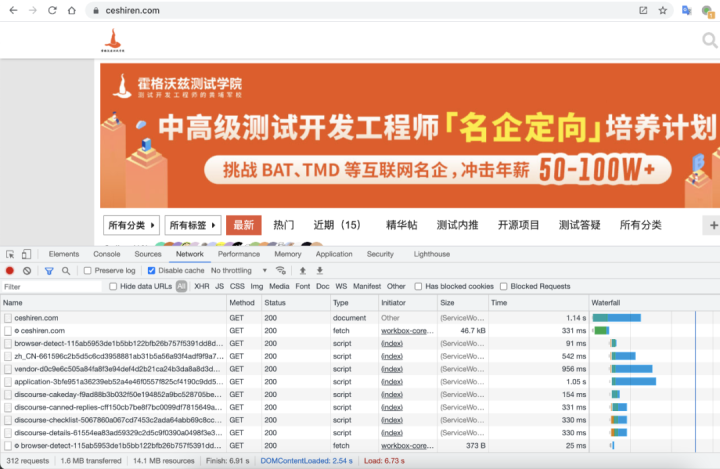Expand the 所有分类 category dropdown

pyautogui.click(x=131, y=225)
